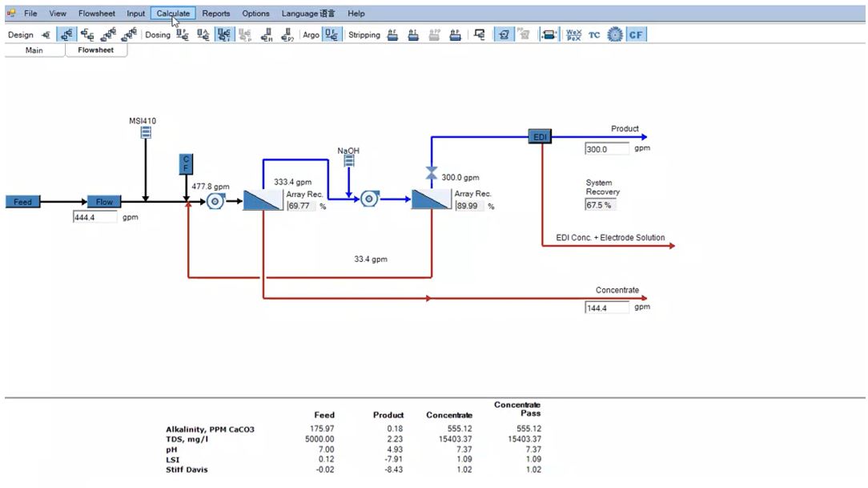Click the Product pH value 4.93
Screen dimensions: 868x488
(x=395, y=450)
